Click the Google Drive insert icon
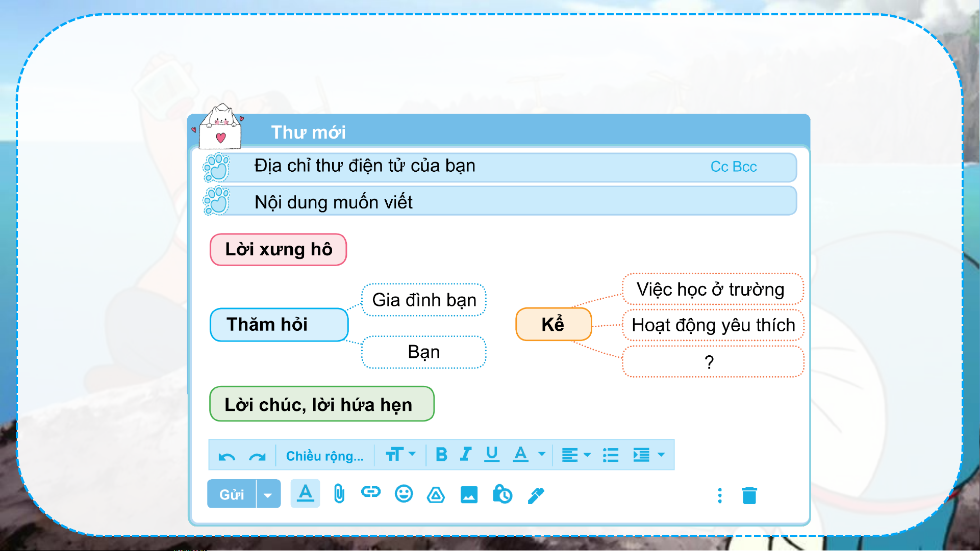This screenshot has height=551, width=980. 436,494
